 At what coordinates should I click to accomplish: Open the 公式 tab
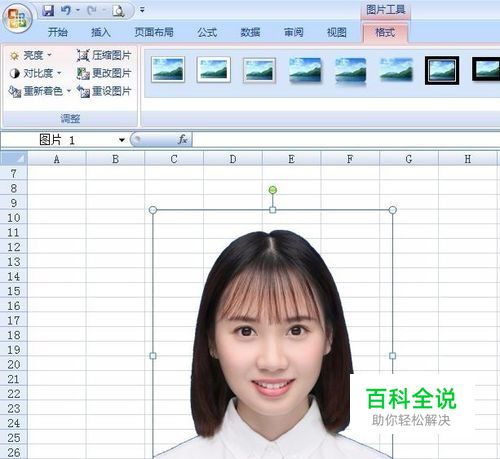click(207, 32)
